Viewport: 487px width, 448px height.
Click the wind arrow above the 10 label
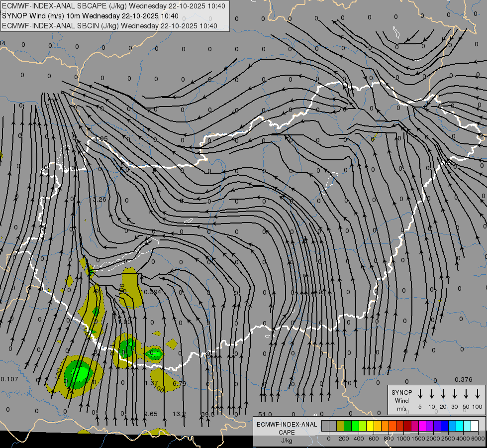pyautogui.click(x=432, y=394)
